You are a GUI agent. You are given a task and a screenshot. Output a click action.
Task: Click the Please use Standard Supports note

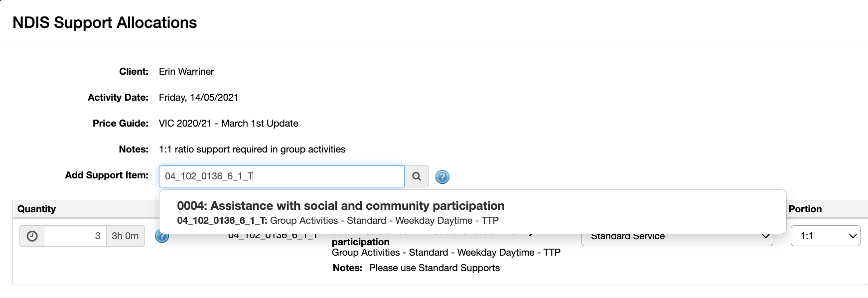coord(434,268)
